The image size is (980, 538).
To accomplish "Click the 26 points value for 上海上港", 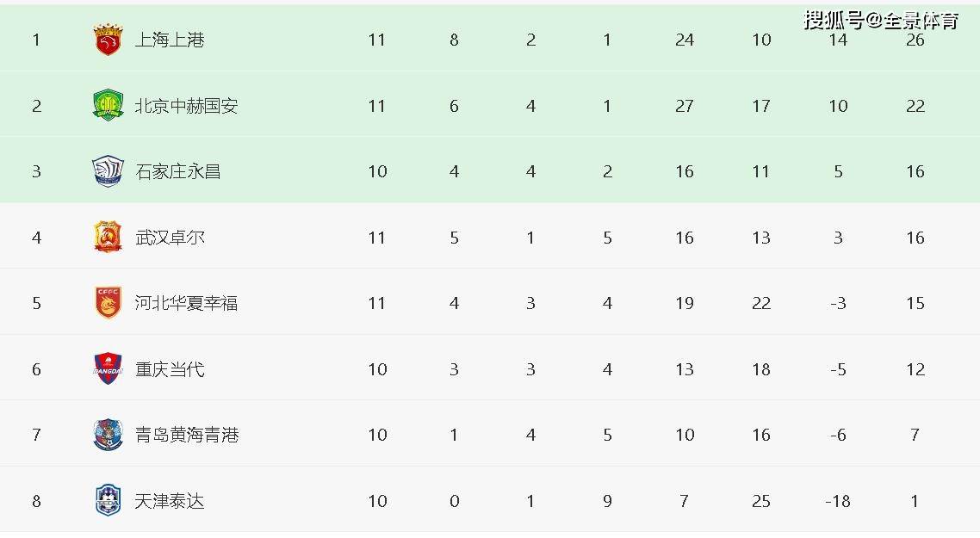I will point(915,40).
